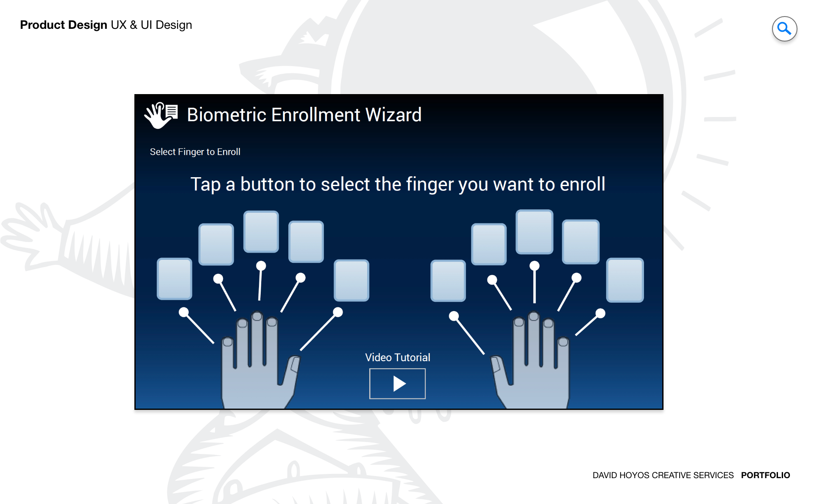Click Product Design UX & UI Design heading
The image size is (814, 504).
(x=106, y=25)
